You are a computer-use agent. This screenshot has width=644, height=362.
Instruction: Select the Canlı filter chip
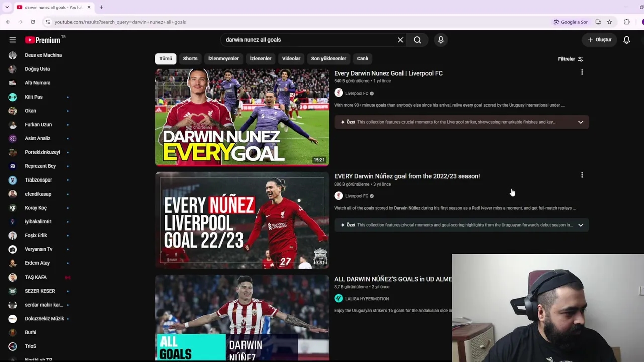pyautogui.click(x=363, y=59)
